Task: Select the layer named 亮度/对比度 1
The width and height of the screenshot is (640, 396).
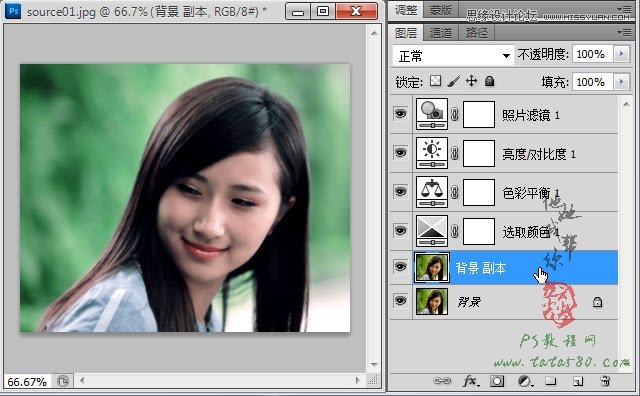Action: coord(539,154)
